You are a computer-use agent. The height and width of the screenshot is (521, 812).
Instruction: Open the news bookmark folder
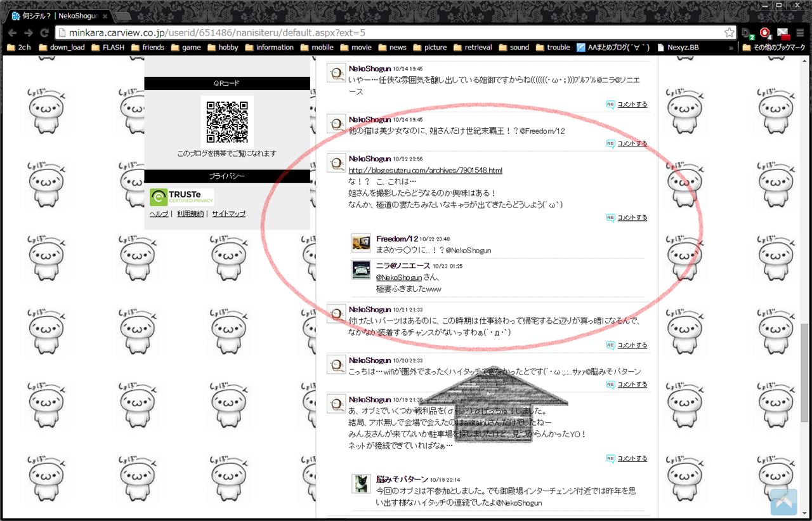[392, 47]
